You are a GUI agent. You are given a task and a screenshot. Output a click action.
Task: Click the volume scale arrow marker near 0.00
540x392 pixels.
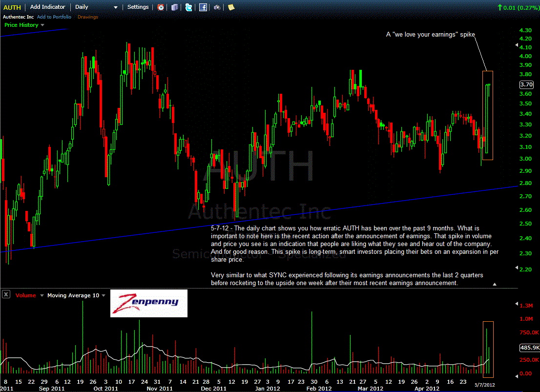point(516,376)
